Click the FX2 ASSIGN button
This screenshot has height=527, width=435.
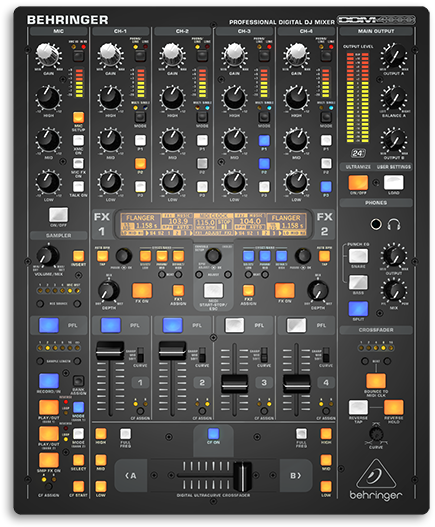point(248,290)
